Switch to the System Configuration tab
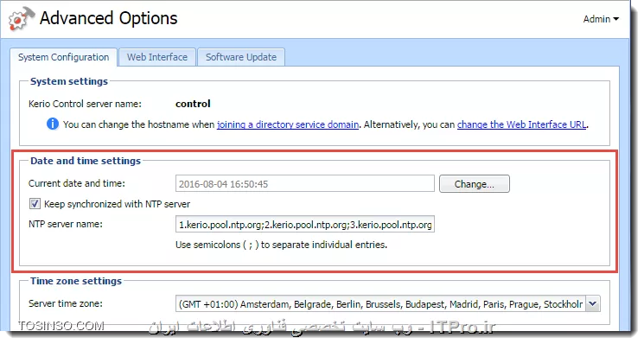The height and width of the screenshot is (344, 644). [x=64, y=57]
